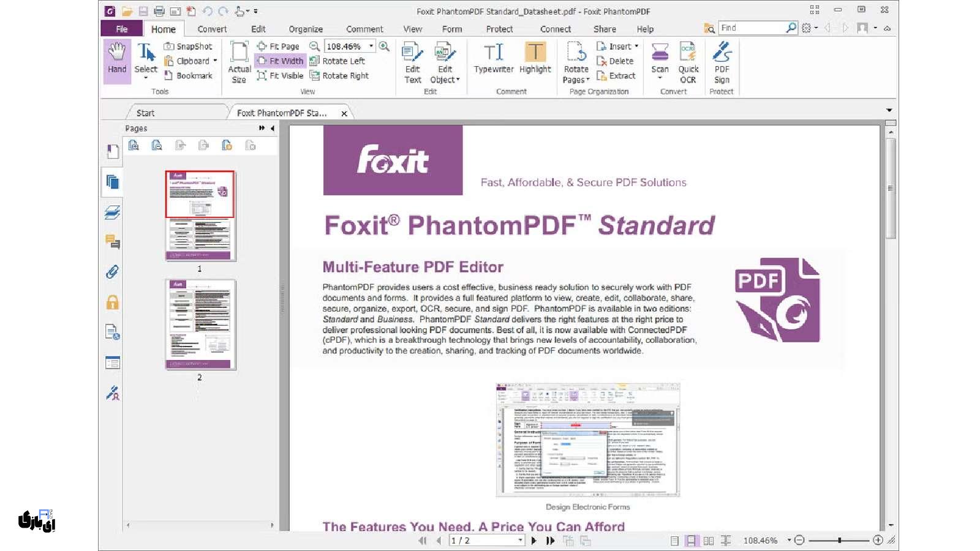Enable single page view mode
Image resolution: width=980 pixels, height=551 pixels.
click(674, 541)
